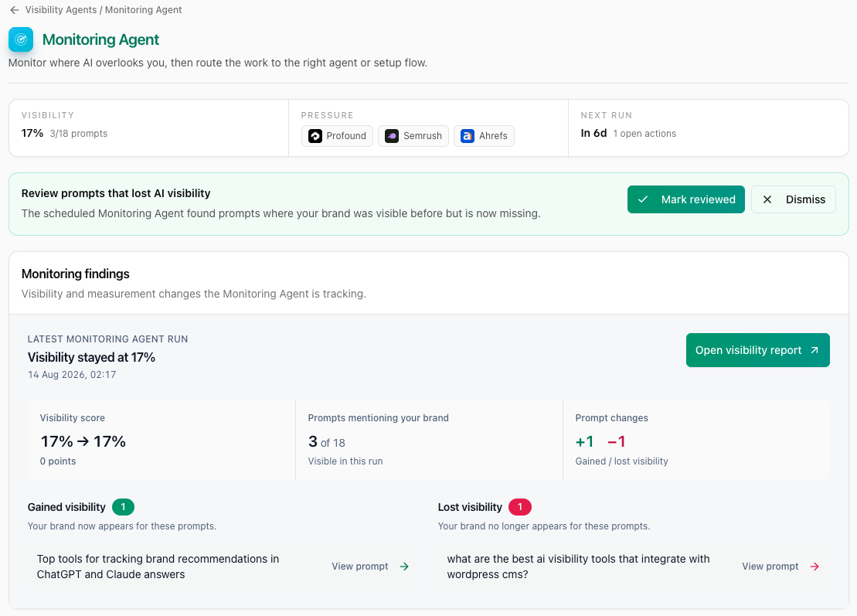The width and height of the screenshot is (857, 616).
Task: Click the Ahrefs logo icon
Action: 468,136
